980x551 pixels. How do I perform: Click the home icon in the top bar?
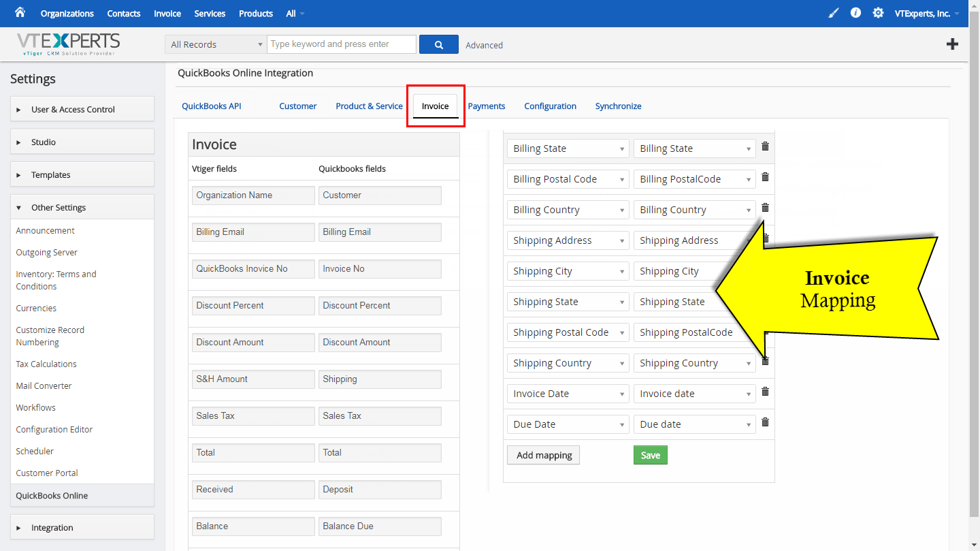(20, 13)
